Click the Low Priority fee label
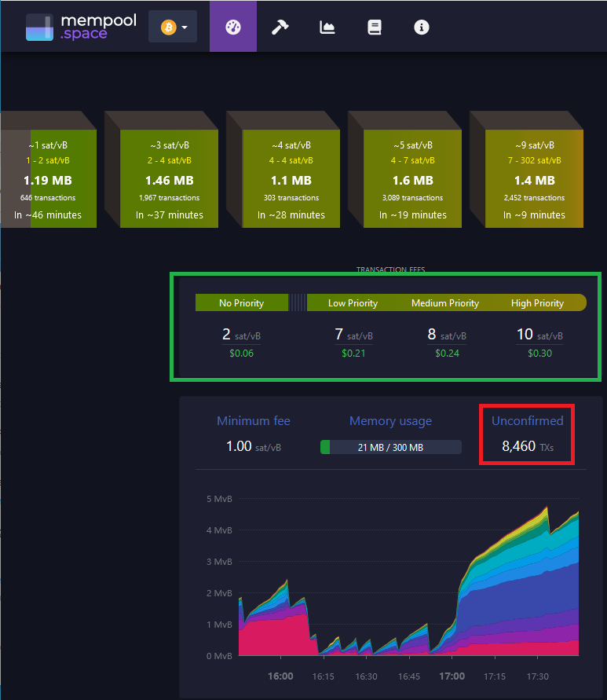 pos(353,303)
